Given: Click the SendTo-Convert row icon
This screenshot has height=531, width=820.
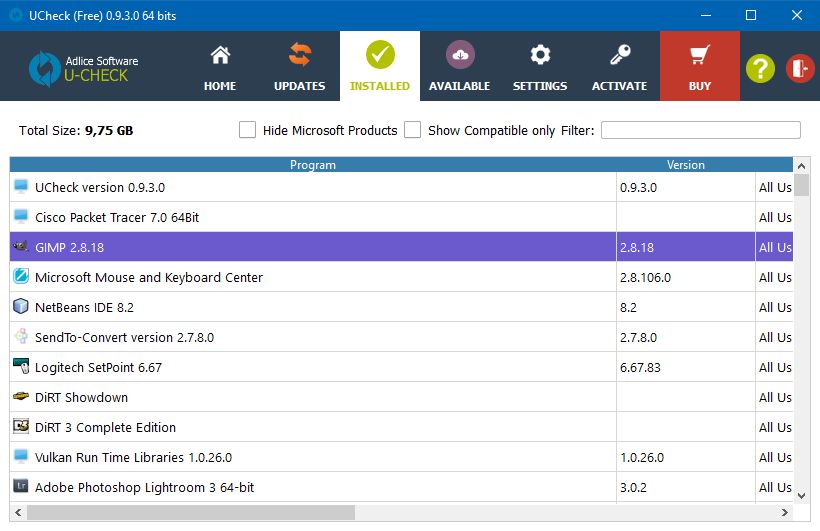Looking at the screenshot, I should tap(21, 336).
